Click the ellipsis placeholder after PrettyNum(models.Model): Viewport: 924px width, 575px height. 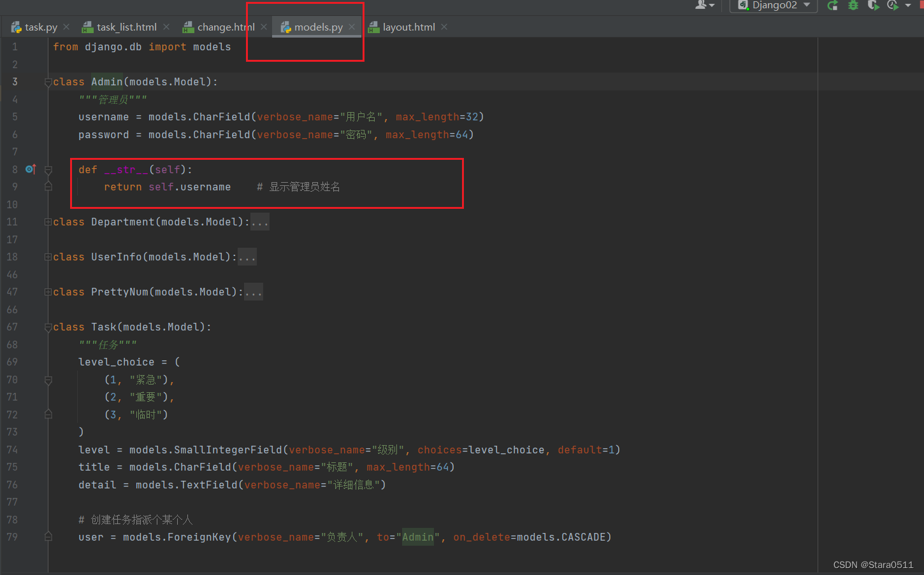254,292
